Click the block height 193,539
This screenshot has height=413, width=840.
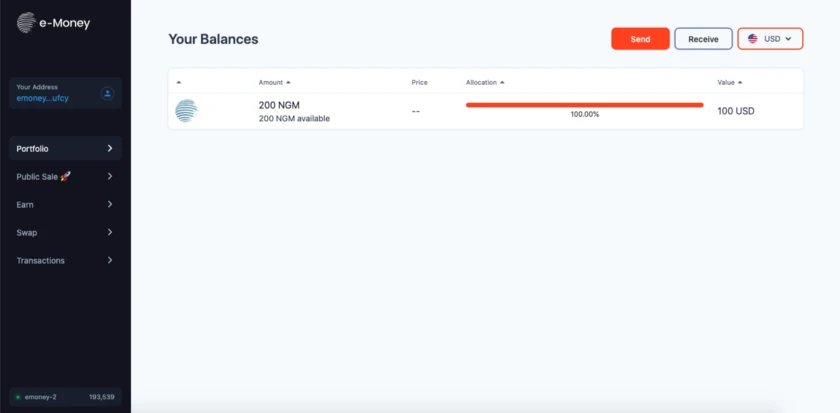(102, 397)
